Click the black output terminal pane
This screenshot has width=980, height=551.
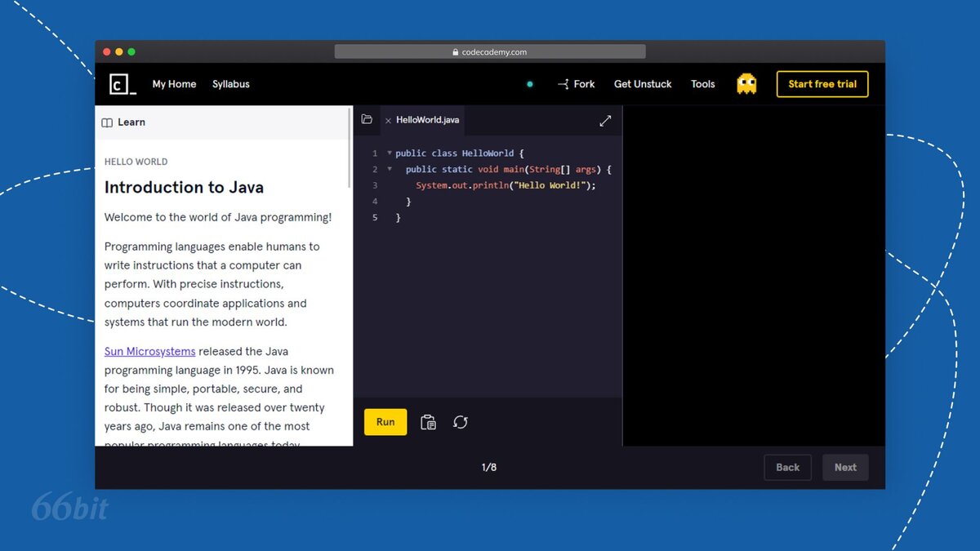pyautogui.click(x=754, y=276)
